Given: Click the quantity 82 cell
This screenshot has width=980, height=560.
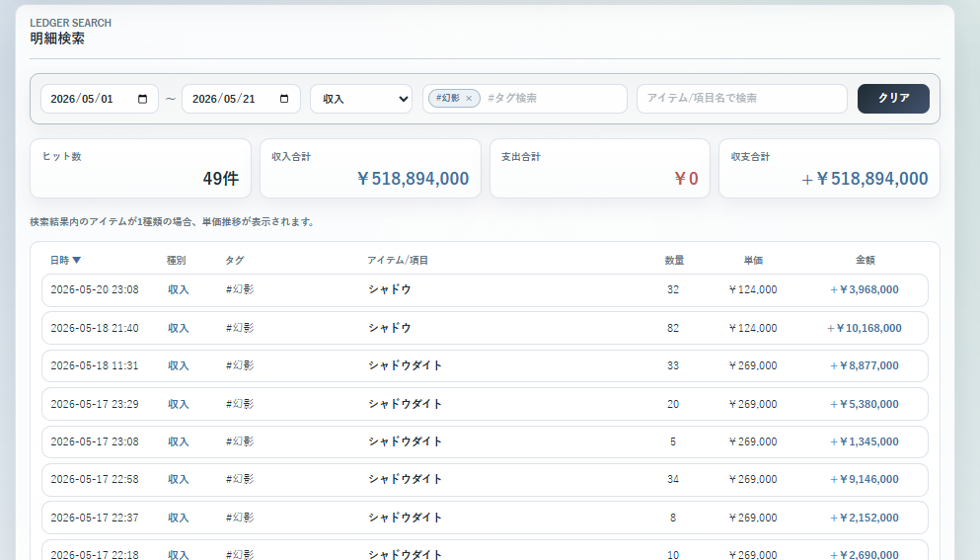Looking at the screenshot, I should coord(672,328).
